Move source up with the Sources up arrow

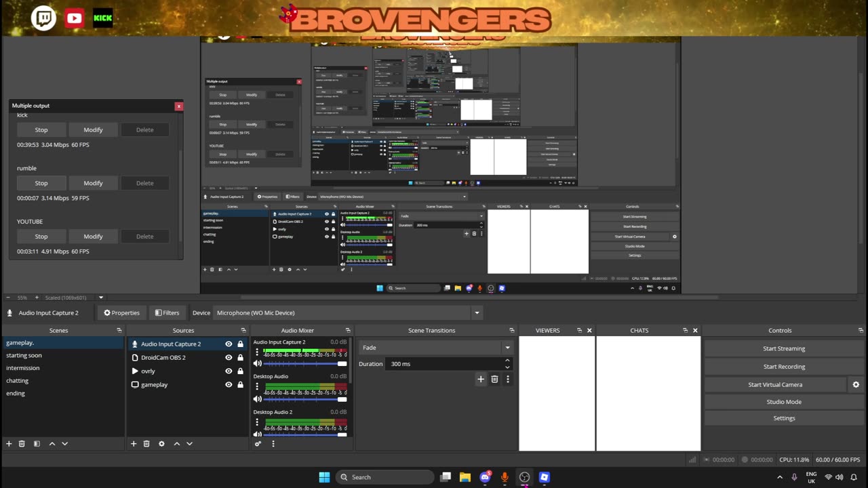click(176, 444)
